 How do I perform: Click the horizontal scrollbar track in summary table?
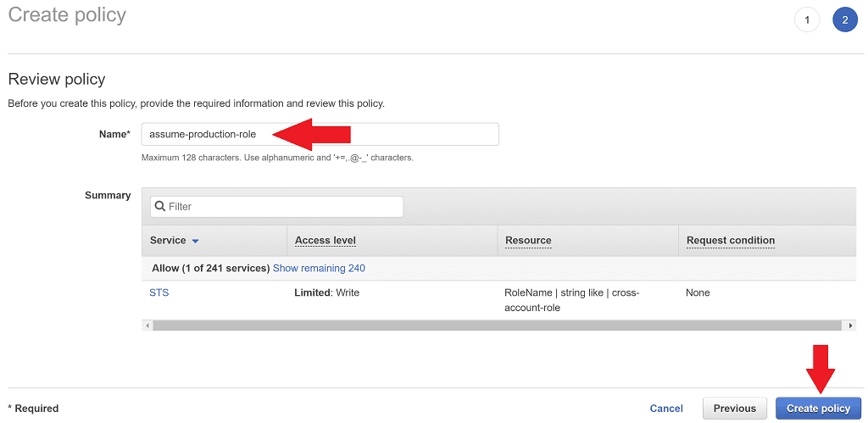tap(498, 326)
